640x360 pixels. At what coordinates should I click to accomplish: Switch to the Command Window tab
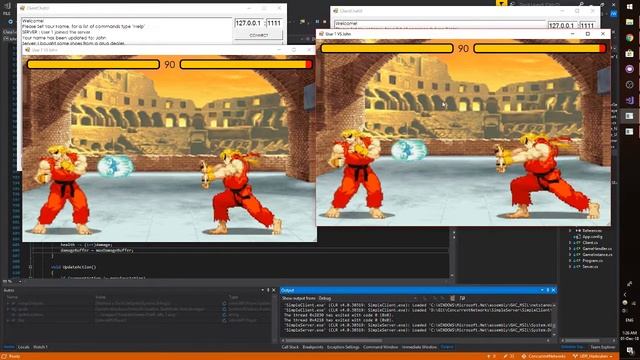pos(380,347)
